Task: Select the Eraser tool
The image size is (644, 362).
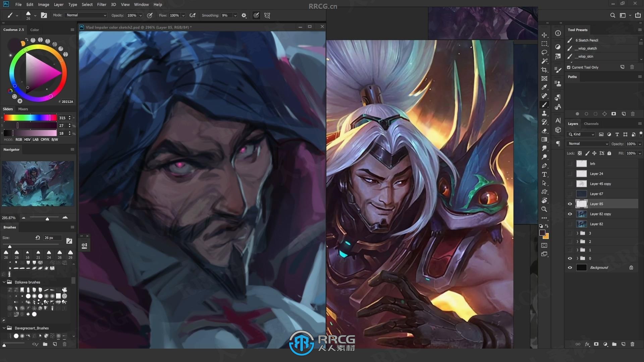Action: [x=544, y=131]
